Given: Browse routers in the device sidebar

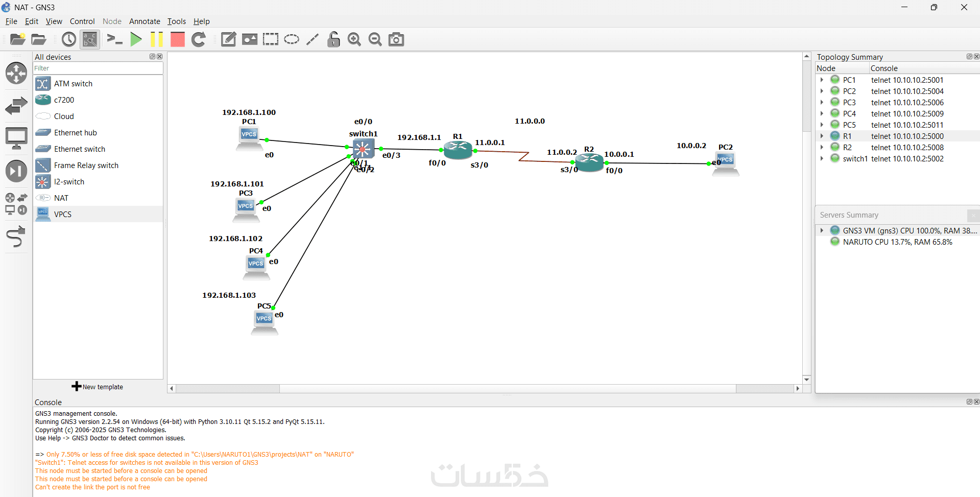Looking at the screenshot, I should click(16, 73).
